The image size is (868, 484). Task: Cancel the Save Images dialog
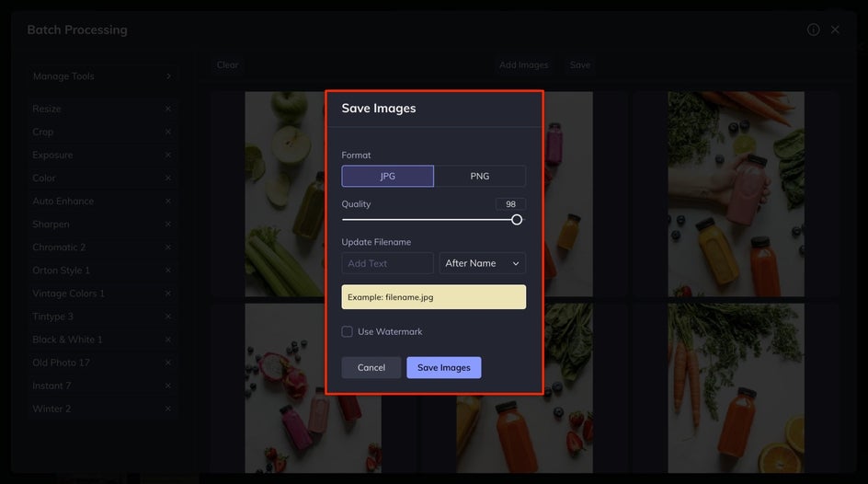pyautogui.click(x=371, y=368)
